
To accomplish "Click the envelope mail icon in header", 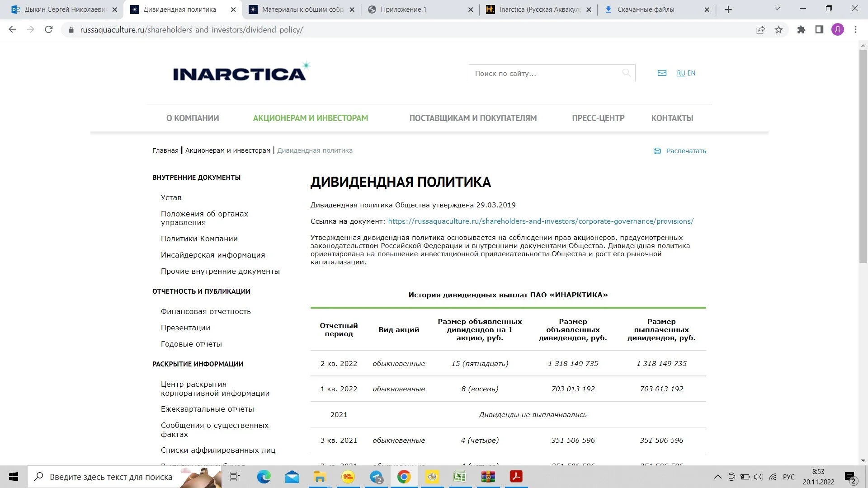I will [x=662, y=73].
